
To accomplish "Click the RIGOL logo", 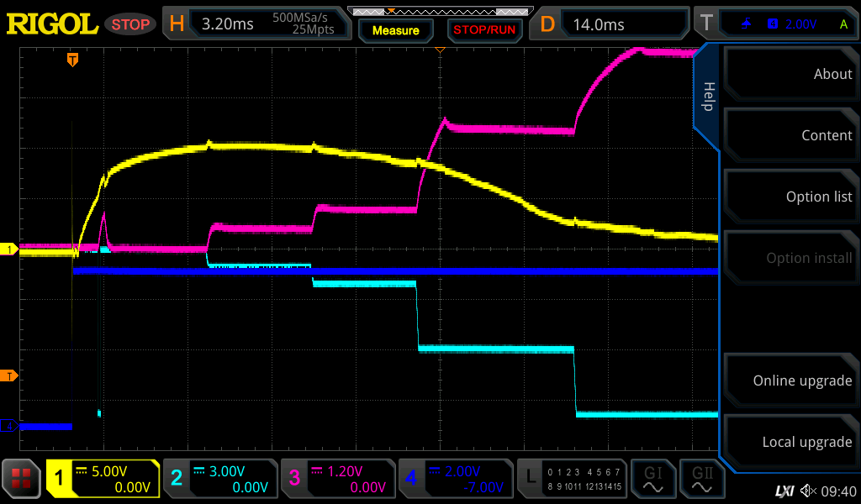I will [x=52, y=24].
